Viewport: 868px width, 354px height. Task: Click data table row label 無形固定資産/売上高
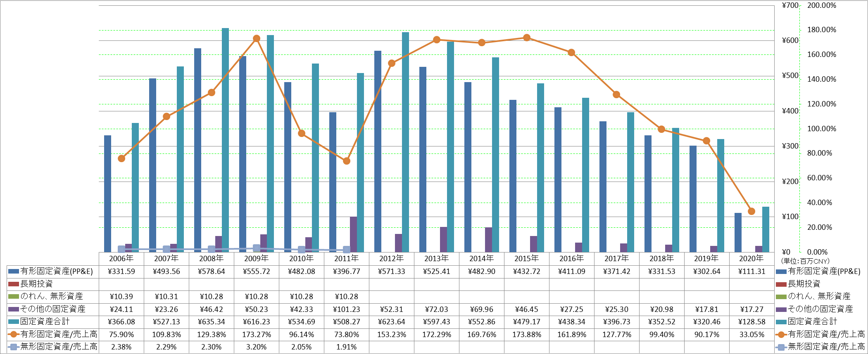[59, 347]
